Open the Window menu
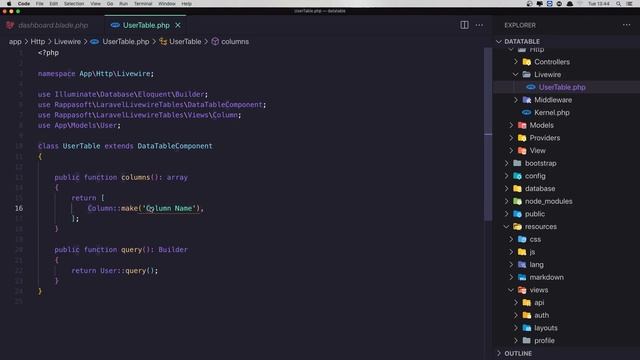The image size is (640, 360). 167,4
